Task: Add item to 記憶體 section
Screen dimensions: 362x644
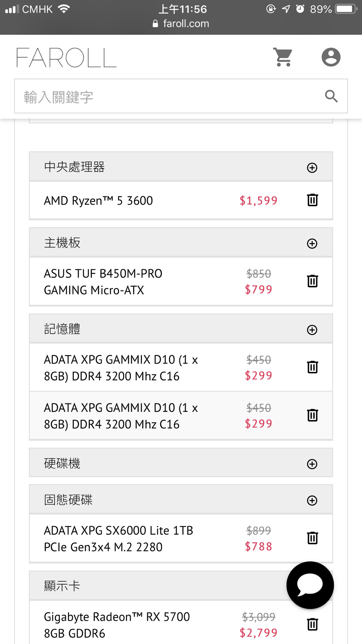Action: click(x=312, y=330)
